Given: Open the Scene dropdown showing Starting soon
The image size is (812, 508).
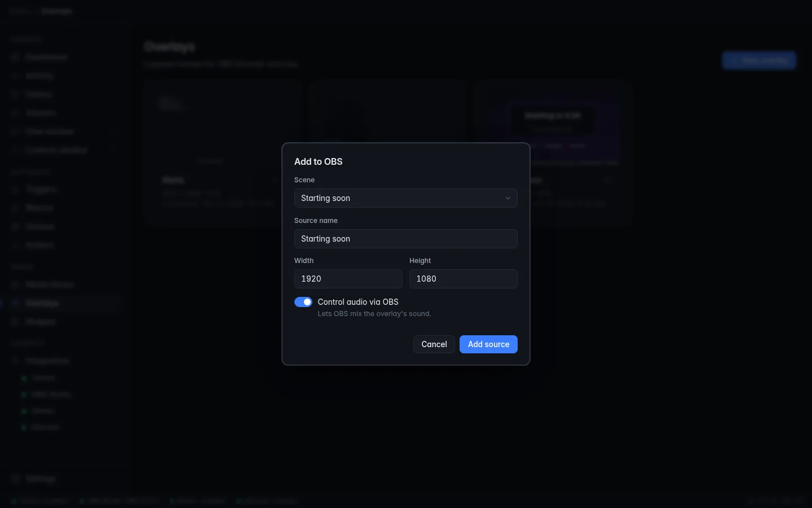Looking at the screenshot, I should (x=405, y=198).
